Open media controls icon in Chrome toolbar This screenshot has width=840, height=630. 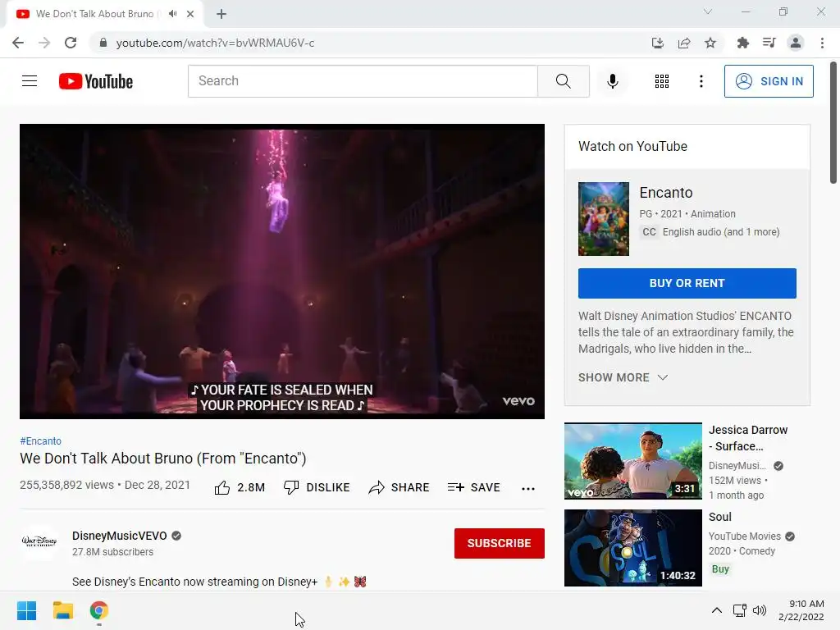(769, 43)
